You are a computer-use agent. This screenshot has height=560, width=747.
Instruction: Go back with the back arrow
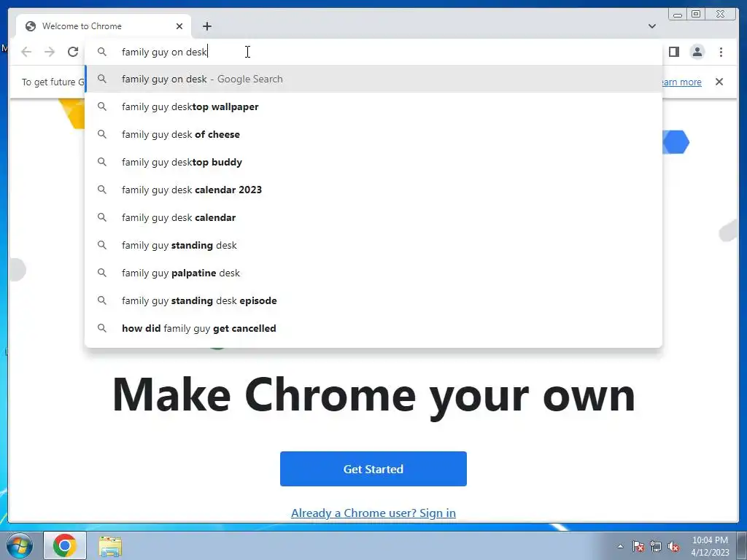[26, 52]
